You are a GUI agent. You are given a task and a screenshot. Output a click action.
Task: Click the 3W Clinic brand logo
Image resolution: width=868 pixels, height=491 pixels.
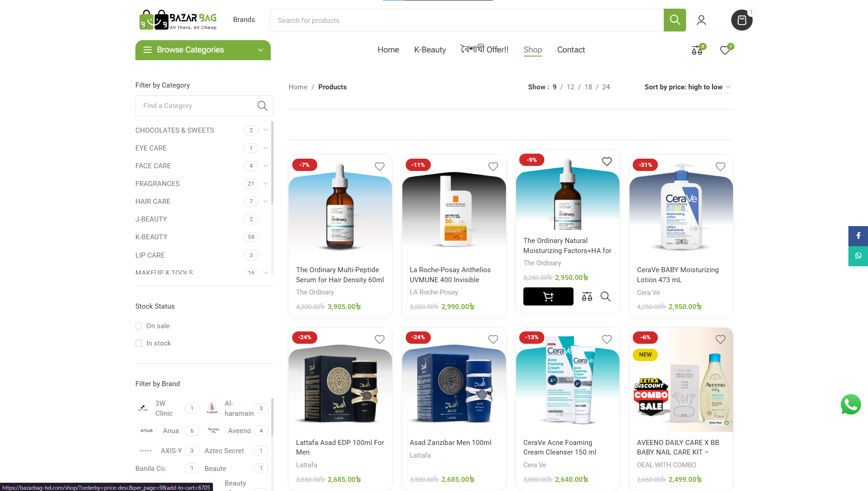coord(143,408)
